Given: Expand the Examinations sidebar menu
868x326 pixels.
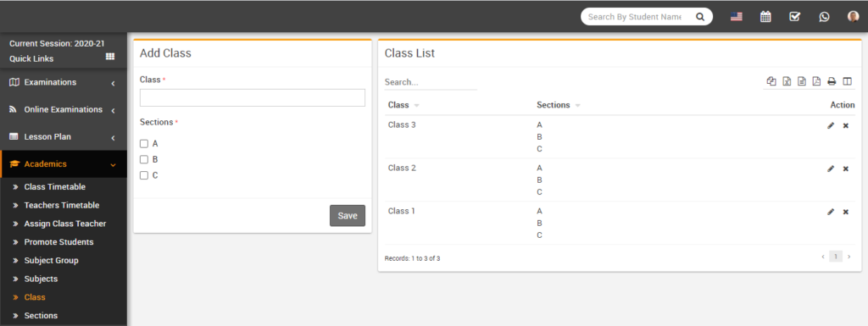Looking at the screenshot, I should pyautogui.click(x=64, y=82).
